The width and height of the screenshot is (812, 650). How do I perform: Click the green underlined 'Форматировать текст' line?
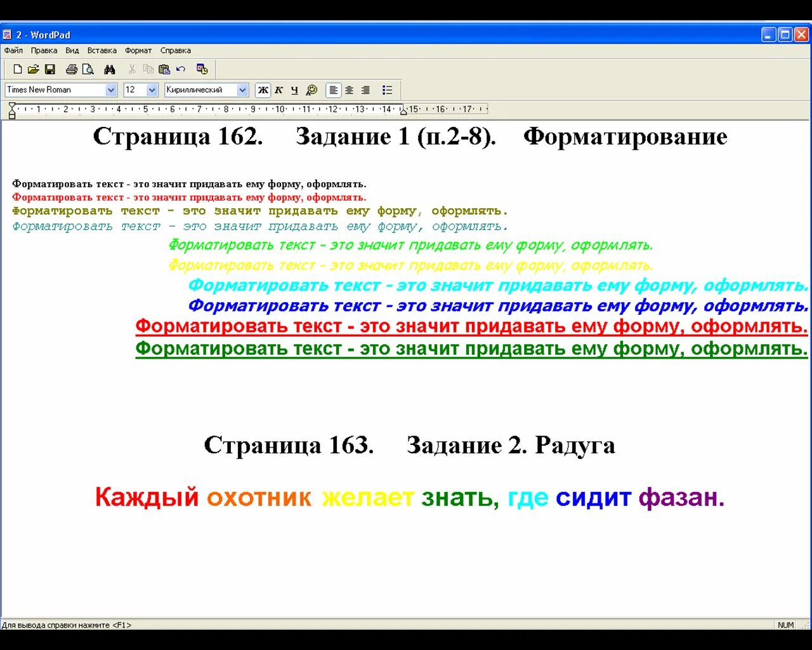point(472,348)
